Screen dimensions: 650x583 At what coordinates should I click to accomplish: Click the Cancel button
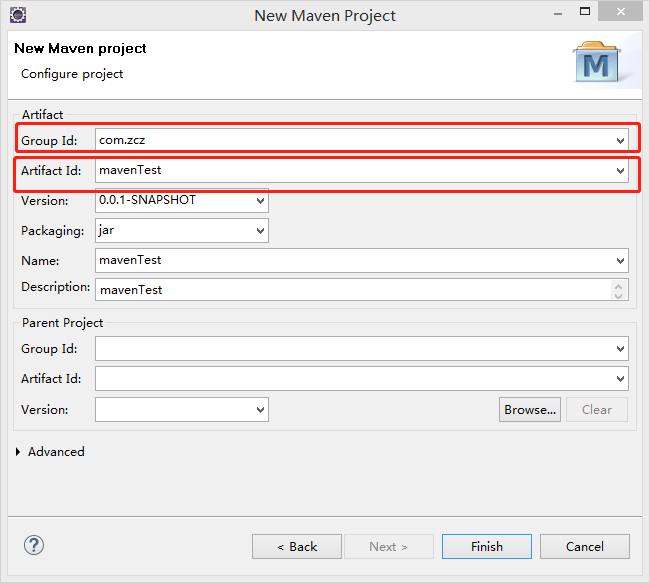coord(585,547)
